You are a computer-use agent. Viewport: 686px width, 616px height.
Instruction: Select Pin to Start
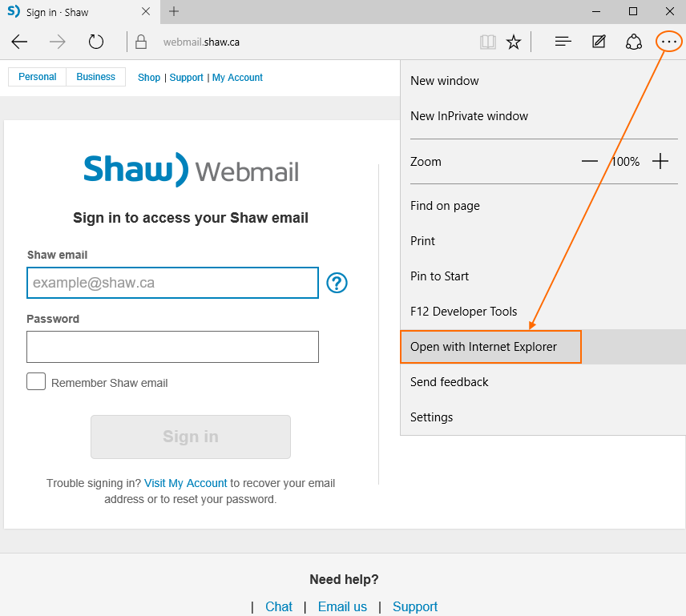click(x=543, y=276)
